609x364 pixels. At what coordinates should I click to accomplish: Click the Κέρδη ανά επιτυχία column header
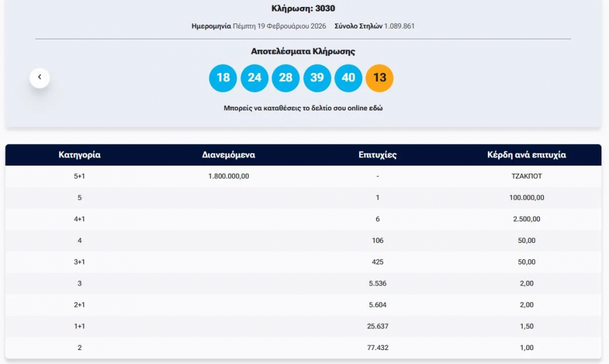(x=526, y=155)
